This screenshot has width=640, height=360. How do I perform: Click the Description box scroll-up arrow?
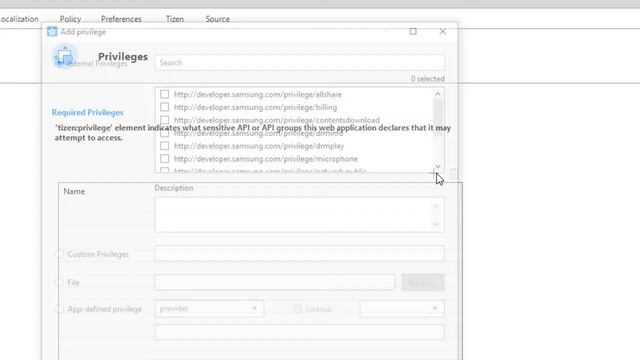(x=436, y=206)
